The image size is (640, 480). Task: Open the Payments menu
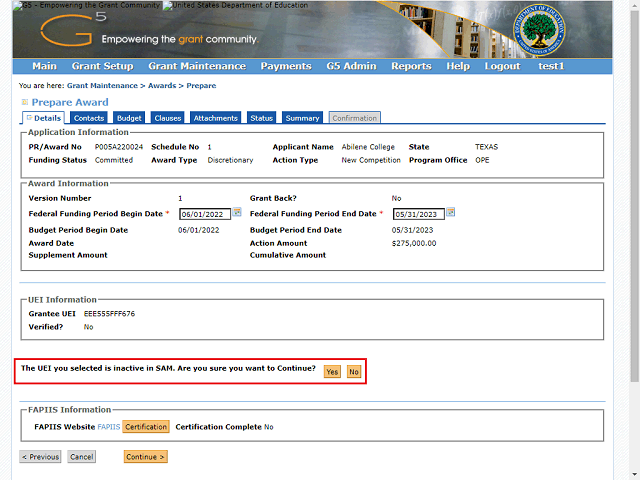point(286,66)
